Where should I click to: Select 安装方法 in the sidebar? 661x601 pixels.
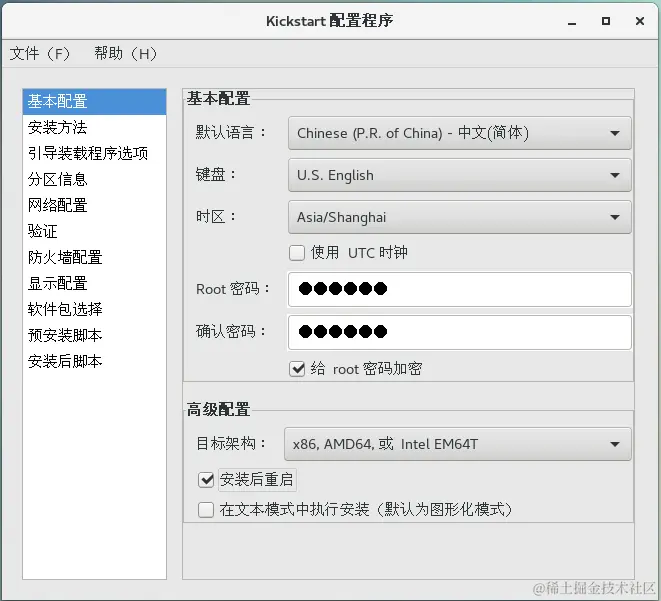(x=94, y=127)
